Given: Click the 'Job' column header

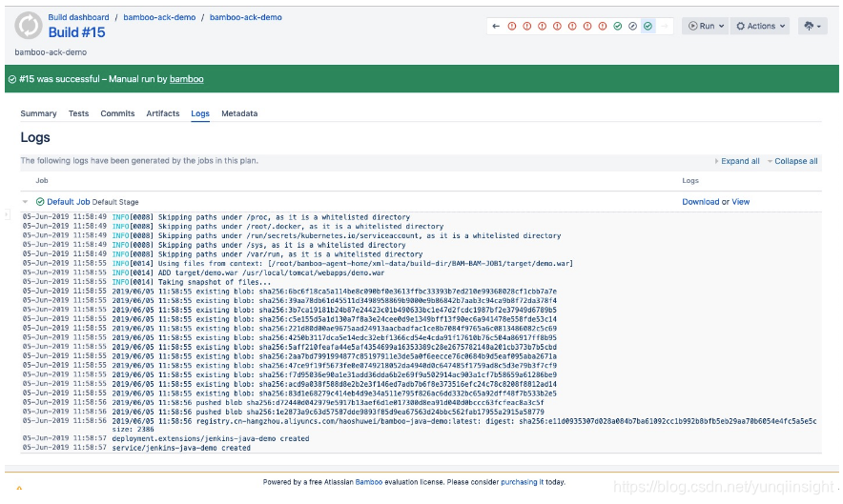Looking at the screenshot, I should coord(42,180).
